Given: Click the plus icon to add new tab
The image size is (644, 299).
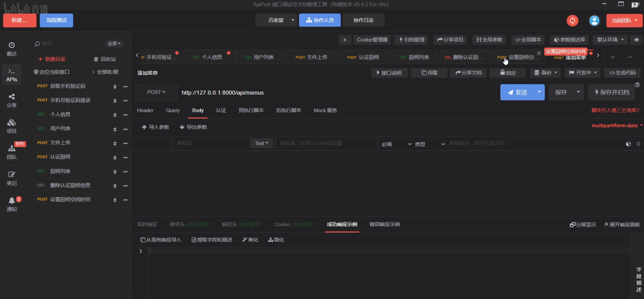Looking at the screenshot, I should click(613, 57).
